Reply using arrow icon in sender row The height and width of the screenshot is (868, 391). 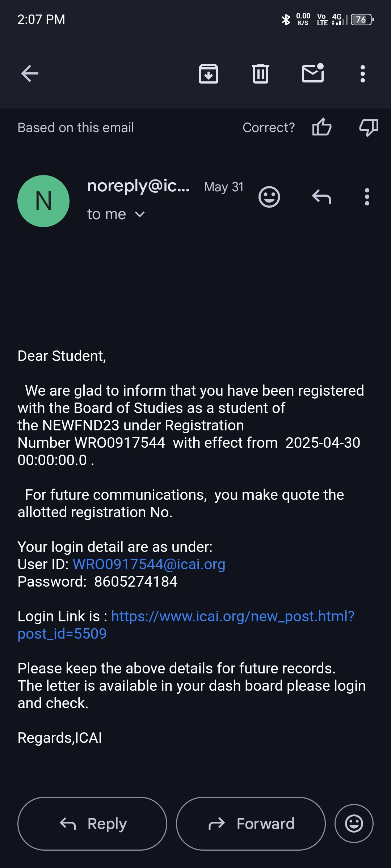click(321, 197)
